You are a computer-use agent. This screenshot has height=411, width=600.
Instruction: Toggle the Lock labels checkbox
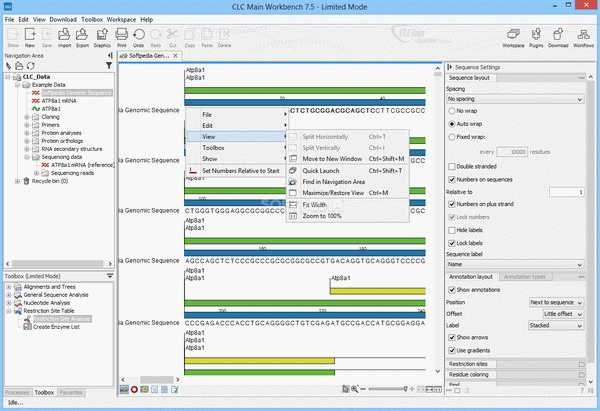(452, 243)
